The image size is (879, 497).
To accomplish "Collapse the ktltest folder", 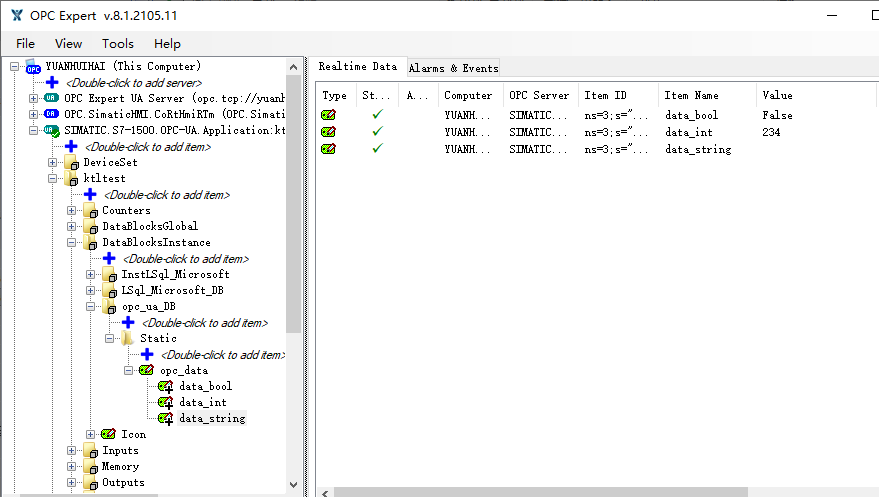I will [53, 178].
